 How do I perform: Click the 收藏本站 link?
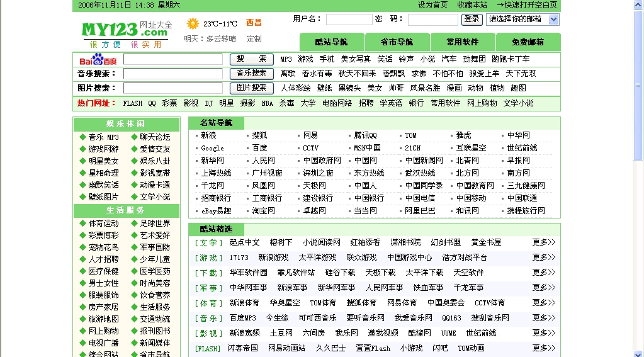pos(472,5)
